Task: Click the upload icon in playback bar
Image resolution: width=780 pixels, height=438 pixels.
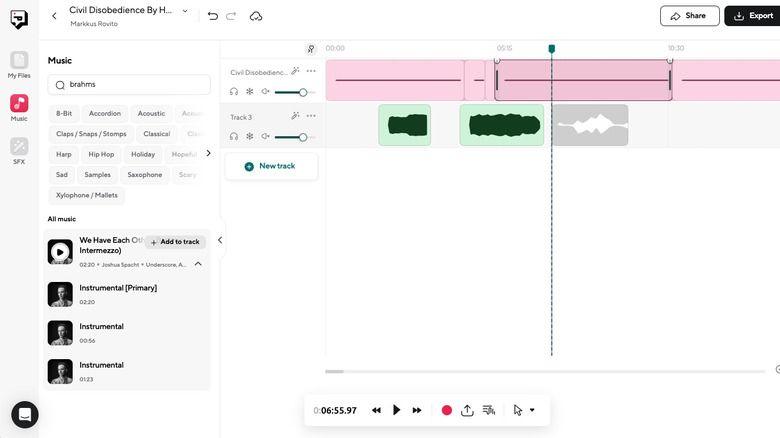Action: coord(467,410)
